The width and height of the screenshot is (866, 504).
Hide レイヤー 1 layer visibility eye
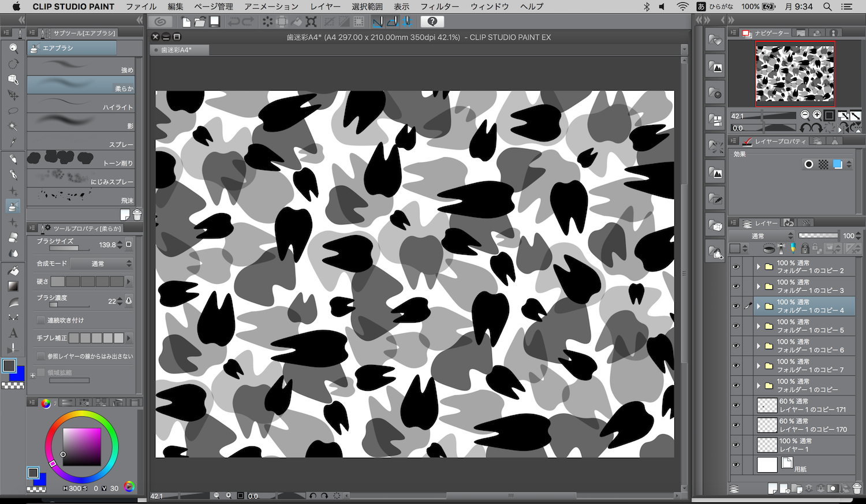(736, 445)
